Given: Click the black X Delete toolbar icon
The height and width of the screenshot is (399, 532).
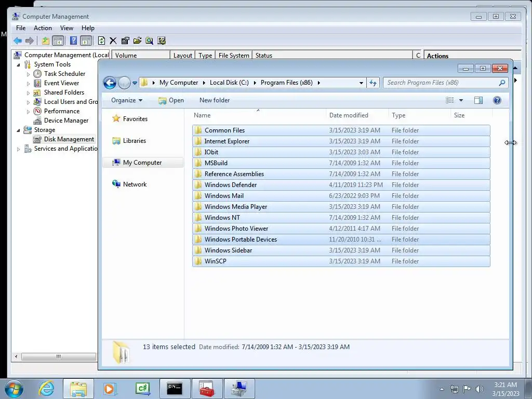Looking at the screenshot, I should 113,41.
